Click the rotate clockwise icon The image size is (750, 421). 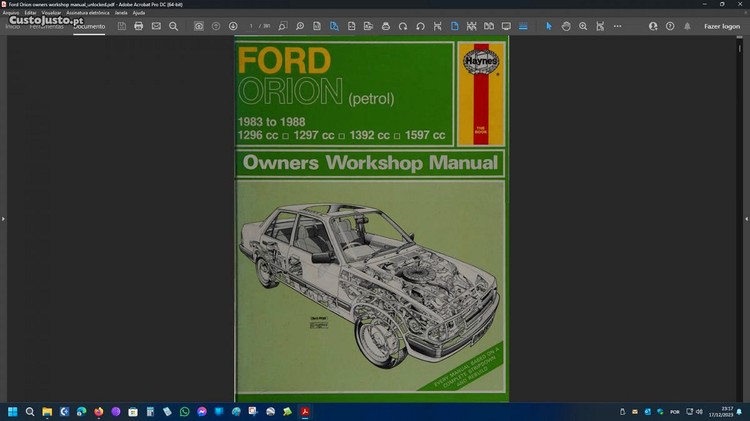(402, 26)
